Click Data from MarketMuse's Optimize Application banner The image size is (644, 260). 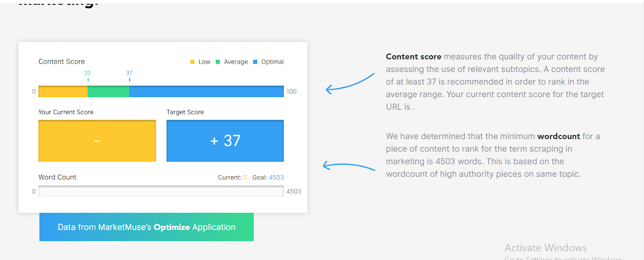tap(147, 227)
